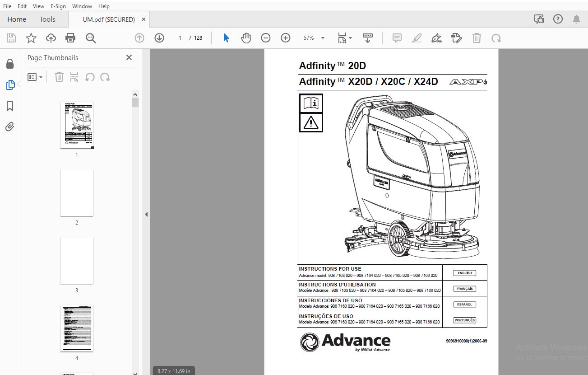Collapse the navigation pane with the side arrow
This screenshot has height=375, width=588.
point(146,215)
